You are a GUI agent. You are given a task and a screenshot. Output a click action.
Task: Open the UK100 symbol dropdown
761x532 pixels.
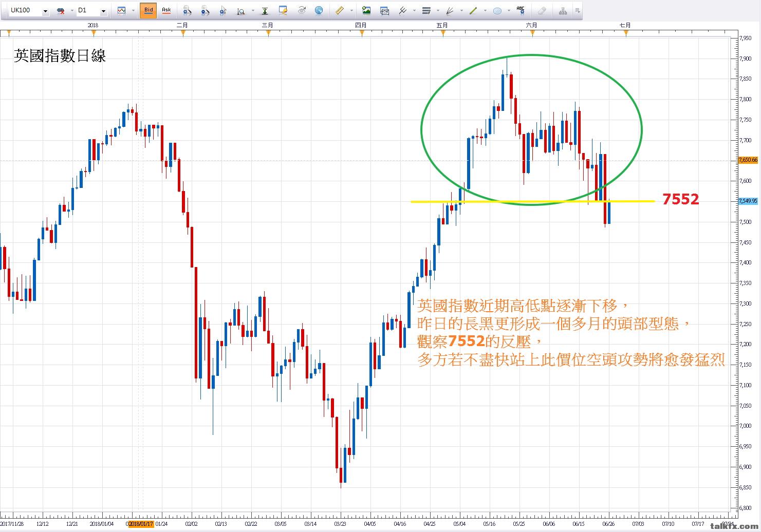tap(45, 11)
